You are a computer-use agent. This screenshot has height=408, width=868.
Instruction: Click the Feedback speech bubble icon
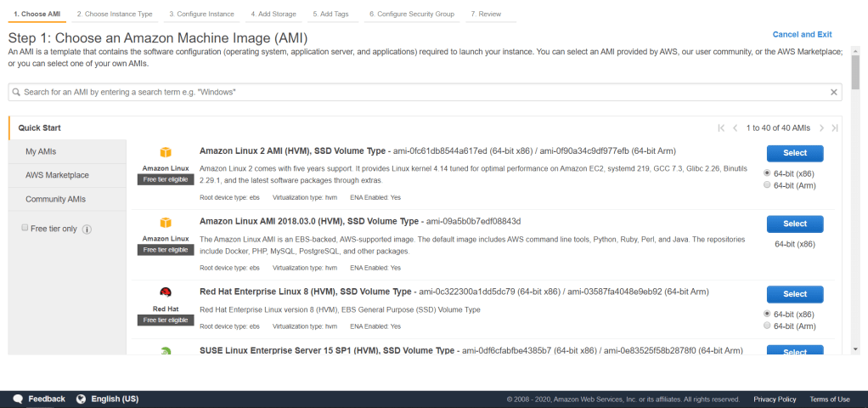(x=18, y=399)
